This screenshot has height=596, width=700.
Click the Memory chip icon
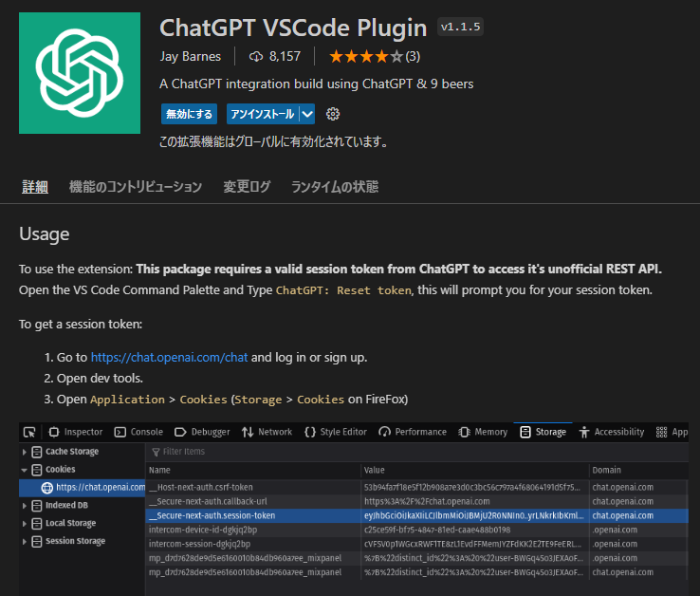[x=464, y=432]
